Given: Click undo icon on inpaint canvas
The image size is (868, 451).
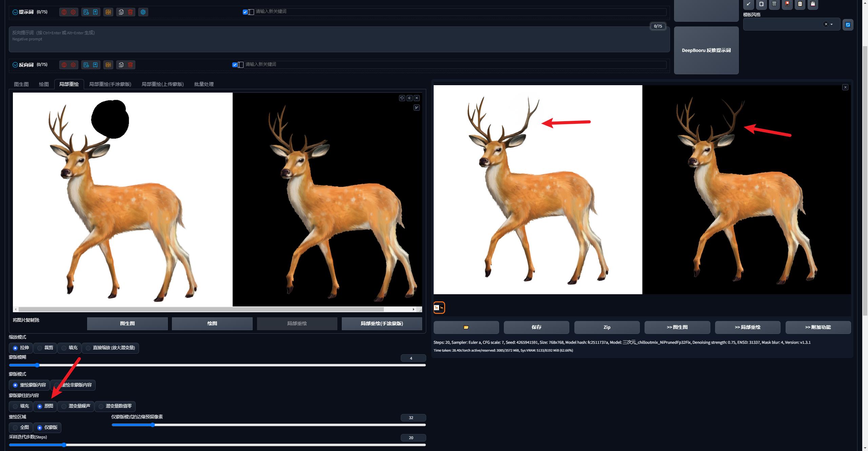Looking at the screenshot, I should (x=402, y=98).
